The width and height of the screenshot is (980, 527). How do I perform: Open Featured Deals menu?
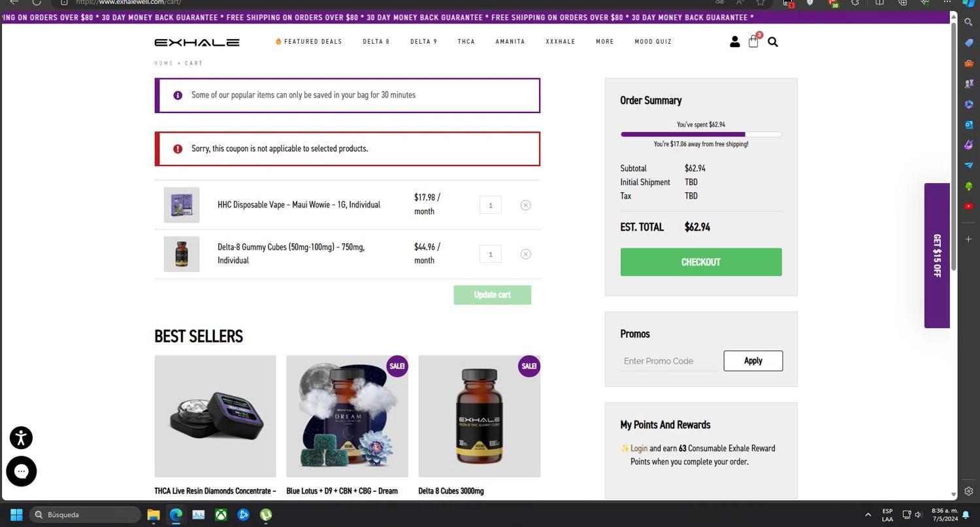pyautogui.click(x=308, y=42)
